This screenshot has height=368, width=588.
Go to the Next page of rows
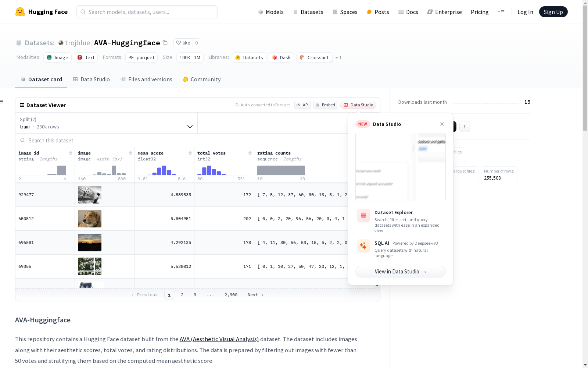[256, 295]
